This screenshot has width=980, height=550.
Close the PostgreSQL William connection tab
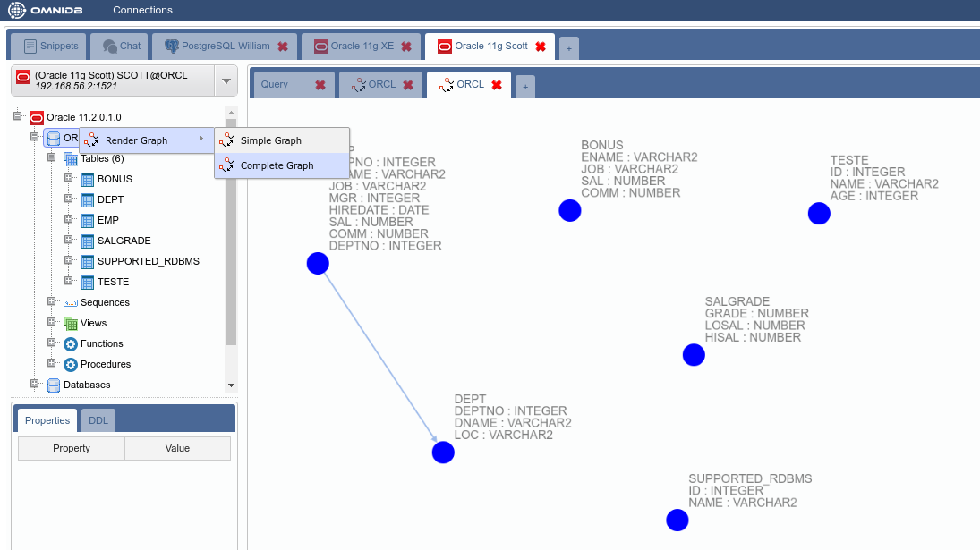point(283,47)
